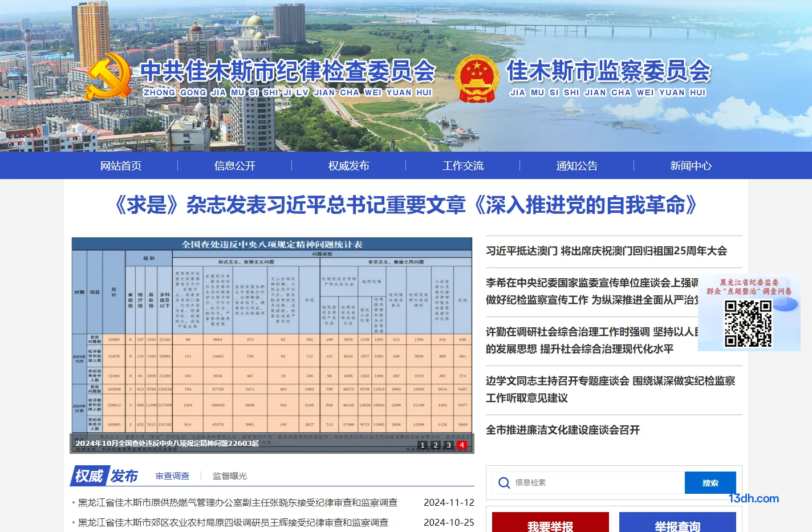
Task: Click the national emblem logo in banner
Action: [x=477, y=79]
